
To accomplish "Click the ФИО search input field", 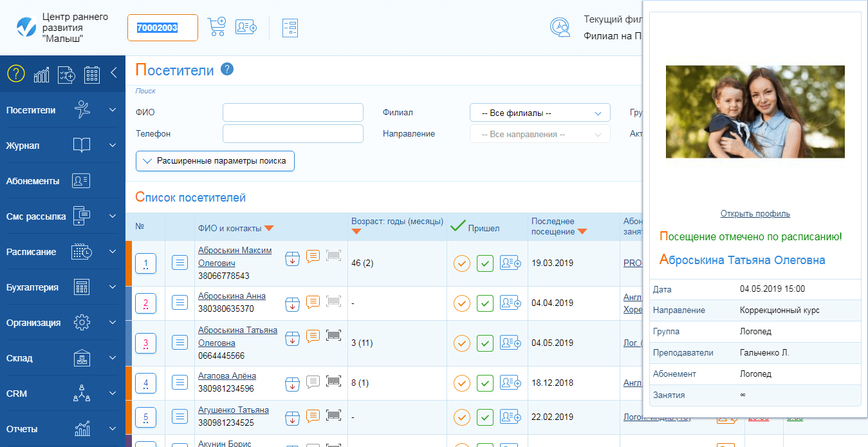I will [x=293, y=113].
